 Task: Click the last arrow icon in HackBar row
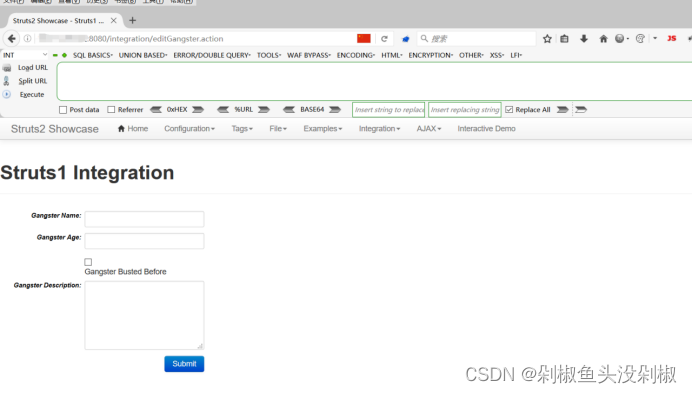[x=581, y=110]
